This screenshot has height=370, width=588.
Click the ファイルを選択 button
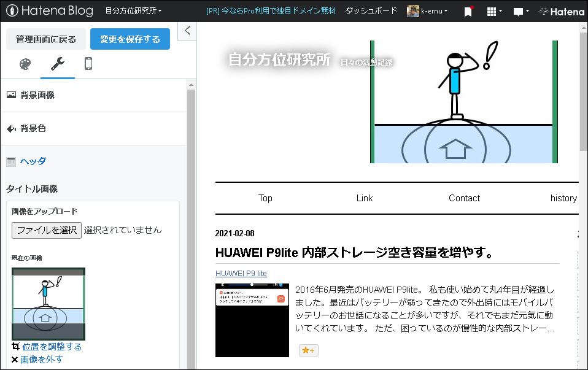point(47,230)
